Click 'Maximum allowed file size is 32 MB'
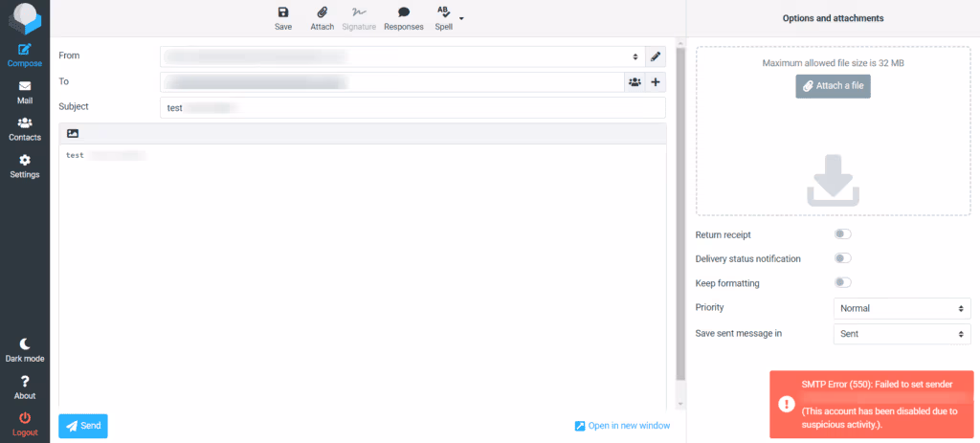 [834, 62]
